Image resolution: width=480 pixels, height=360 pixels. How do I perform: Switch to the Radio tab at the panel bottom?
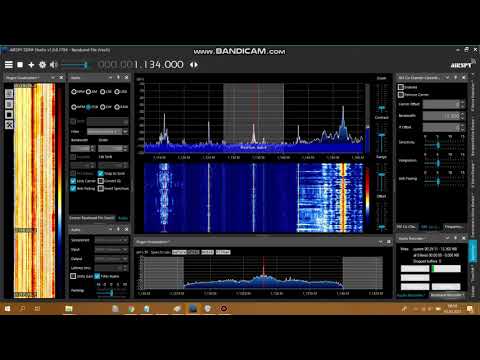(x=123, y=218)
